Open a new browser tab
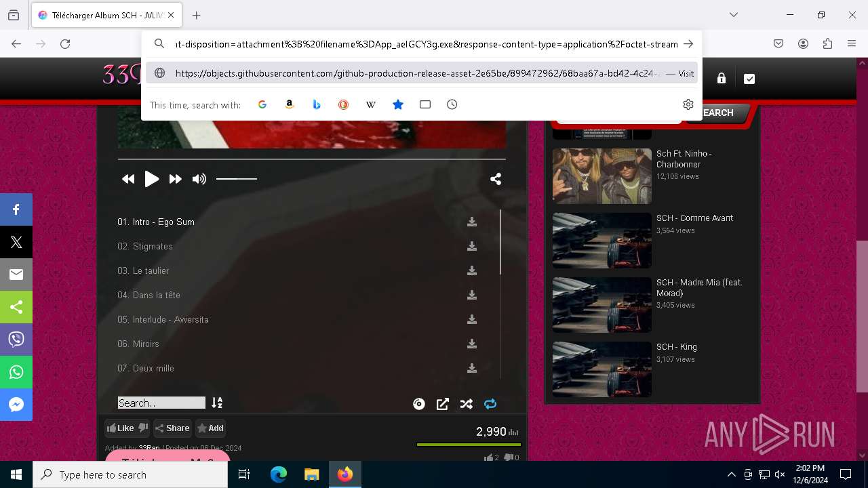This screenshot has width=868, height=488. click(x=197, y=15)
